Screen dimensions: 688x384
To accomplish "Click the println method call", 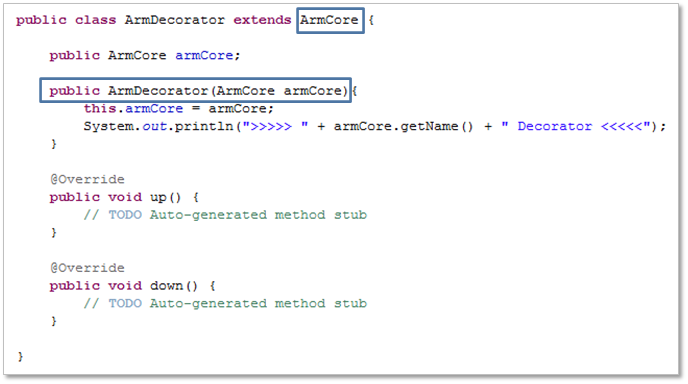I will tap(204, 126).
